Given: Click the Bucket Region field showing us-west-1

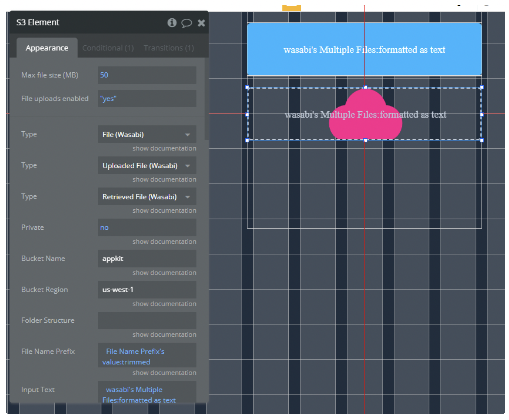Looking at the screenshot, I should [147, 290].
